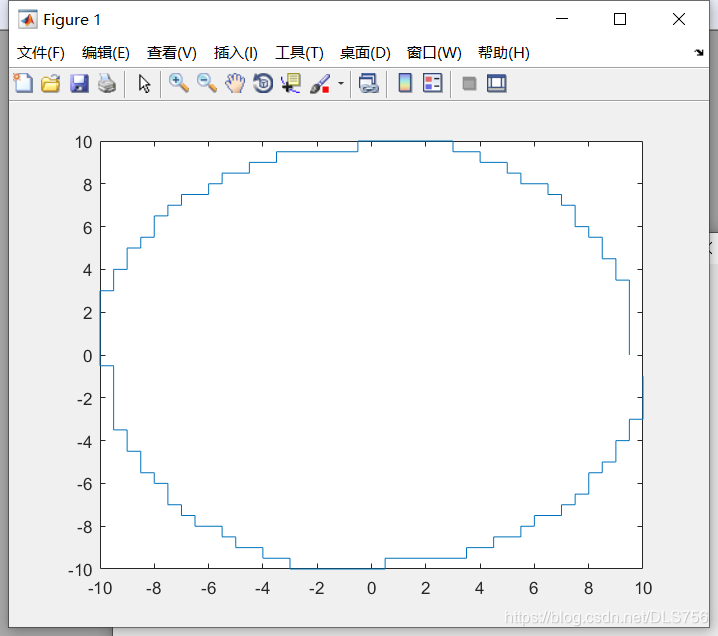Open the 查看(V) menu

pos(172,53)
